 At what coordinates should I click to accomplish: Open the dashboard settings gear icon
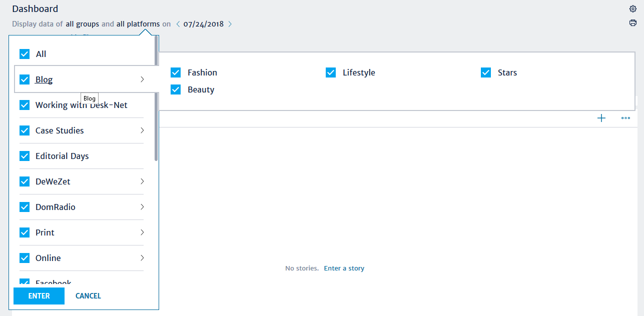click(x=632, y=8)
